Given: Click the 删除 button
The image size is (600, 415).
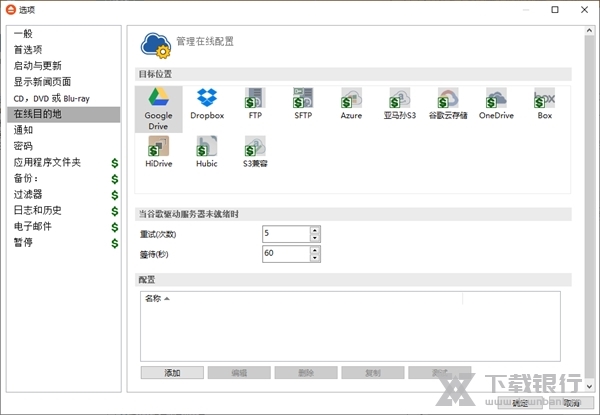Looking at the screenshot, I should tap(306, 373).
